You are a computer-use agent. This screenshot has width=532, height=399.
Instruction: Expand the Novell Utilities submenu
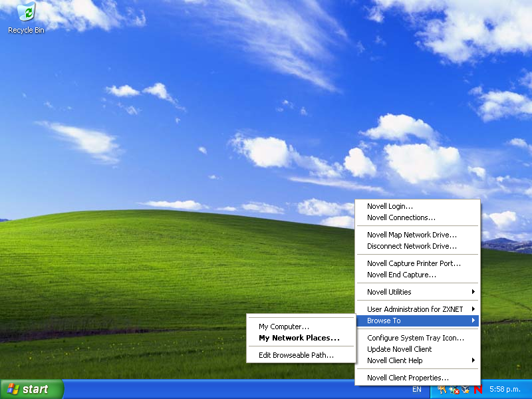418,292
